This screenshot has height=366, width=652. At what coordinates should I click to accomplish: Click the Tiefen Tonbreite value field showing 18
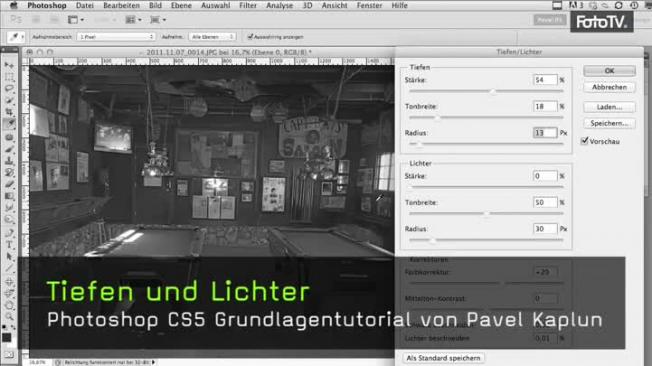[x=545, y=106]
